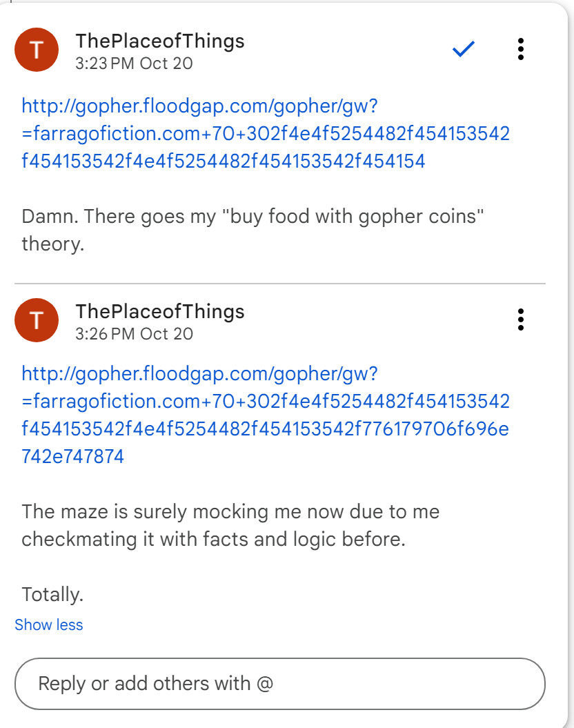Screen dimensions: 574x728
Task: Click the divider line between the two comments
Action: pos(280,284)
